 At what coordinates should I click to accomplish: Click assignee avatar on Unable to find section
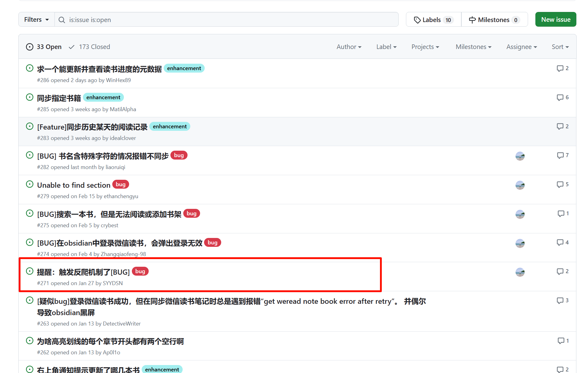tap(520, 185)
